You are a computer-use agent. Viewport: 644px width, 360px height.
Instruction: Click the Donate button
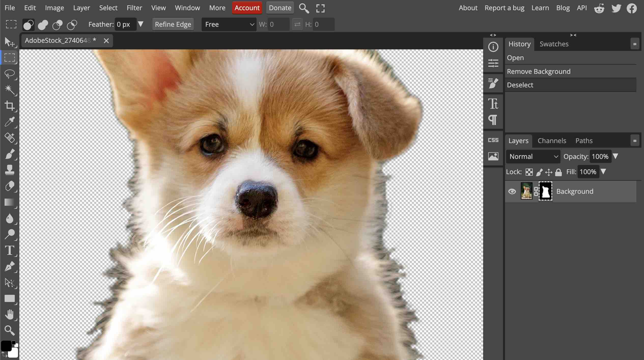pyautogui.click(x=280, y=8)
